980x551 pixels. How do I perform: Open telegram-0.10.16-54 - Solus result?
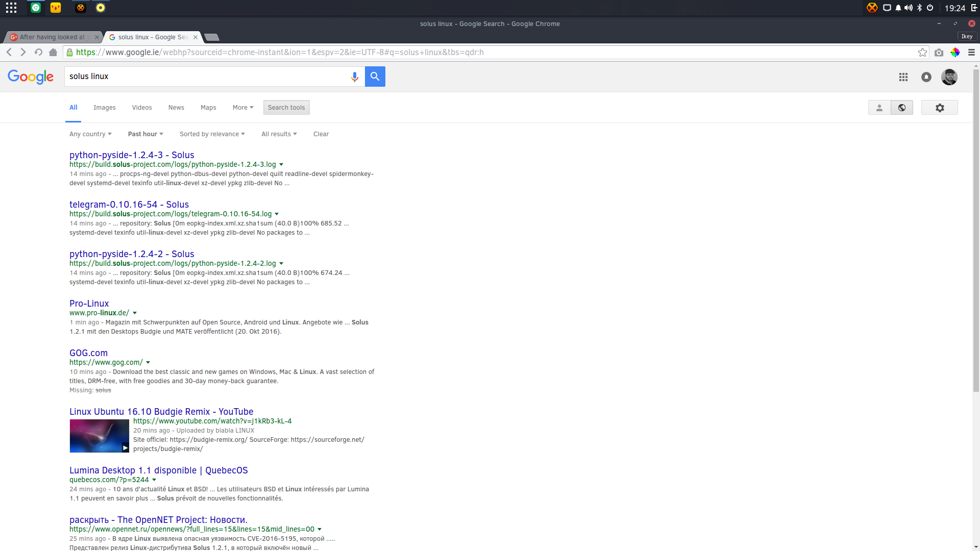(x=129, y=205)
